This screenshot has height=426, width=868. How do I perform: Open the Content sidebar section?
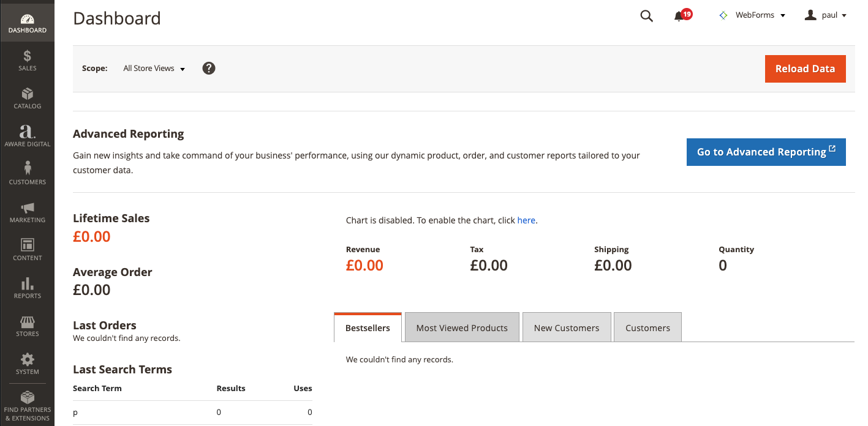27,250
